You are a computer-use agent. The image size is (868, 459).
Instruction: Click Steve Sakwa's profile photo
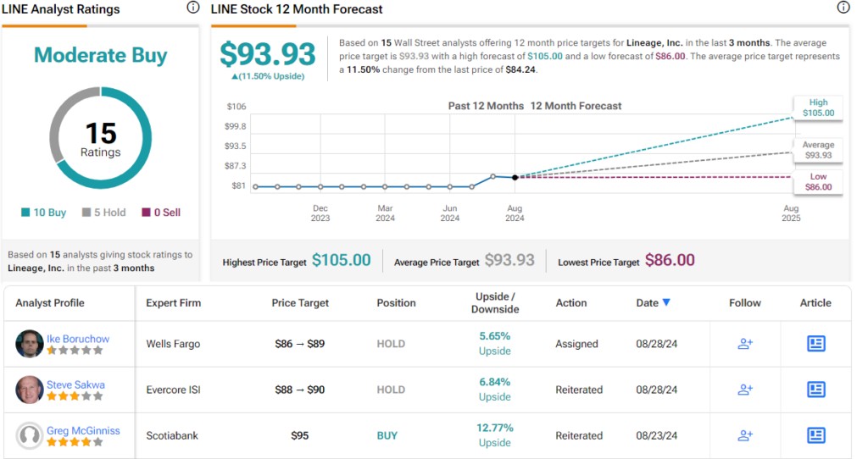[30, 390]
